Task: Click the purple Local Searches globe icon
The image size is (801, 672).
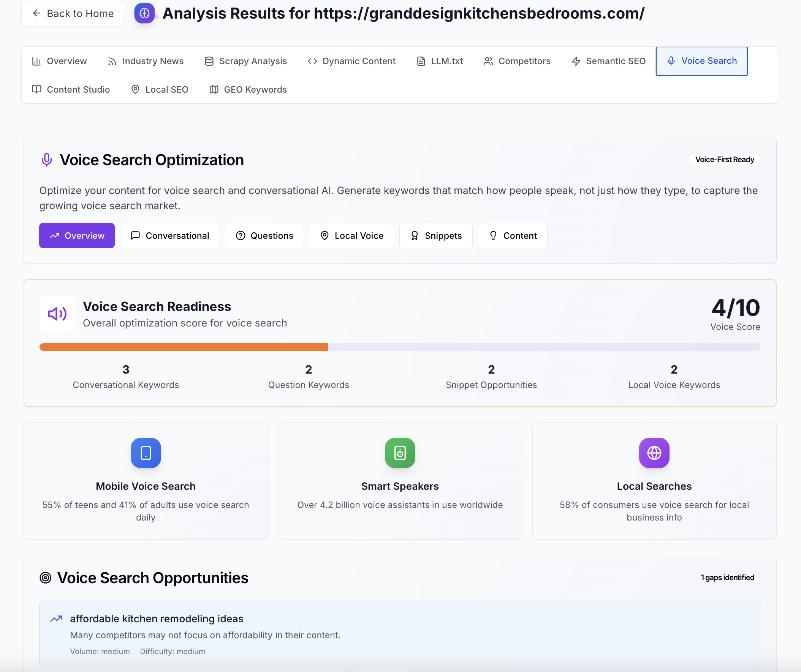Action: click(654, 453)
